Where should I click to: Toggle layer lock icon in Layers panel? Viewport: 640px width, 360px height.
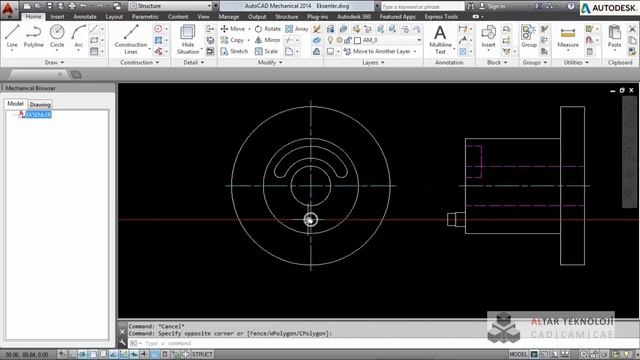click(x=348, y=40)
